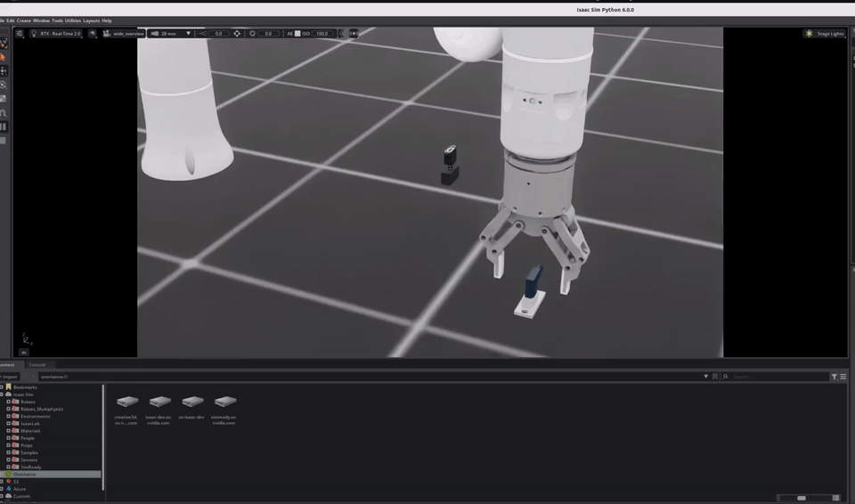Select the Materials folder
The width and height of the screenshot is (855, 504).
coord(30,431)
